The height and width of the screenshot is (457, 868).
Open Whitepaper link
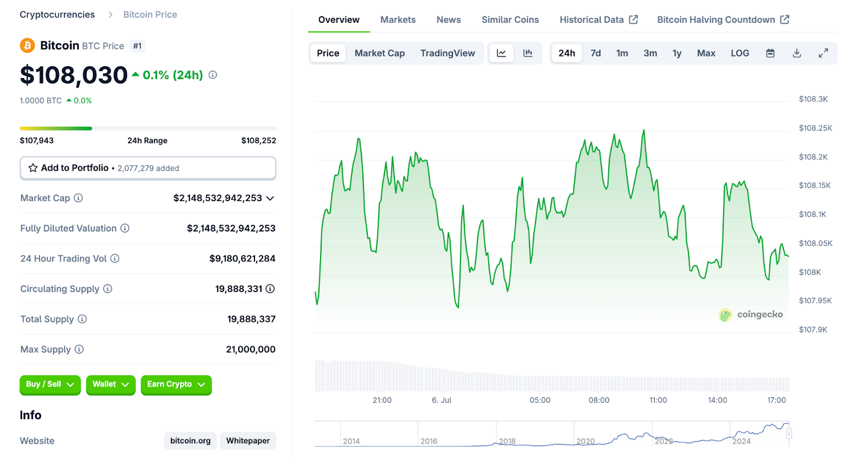(248, 441)
